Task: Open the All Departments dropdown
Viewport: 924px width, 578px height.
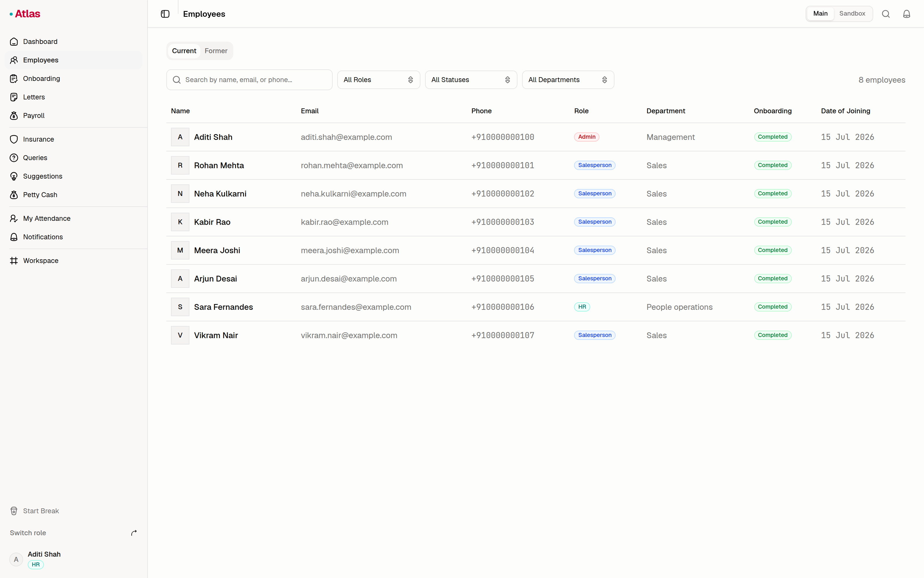Action: (568, 80)
